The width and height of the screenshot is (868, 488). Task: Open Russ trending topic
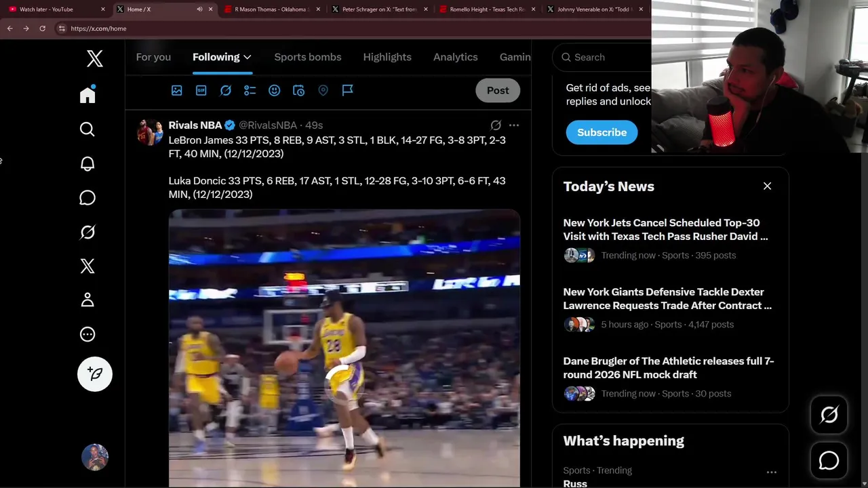pyautogui.click(x=575, y=483)
